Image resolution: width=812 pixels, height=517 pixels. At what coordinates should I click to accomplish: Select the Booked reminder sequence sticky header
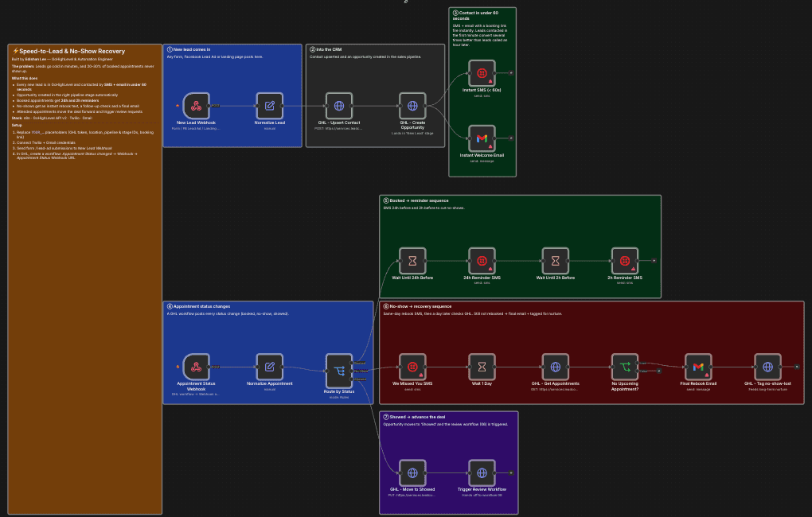(416, 200)
